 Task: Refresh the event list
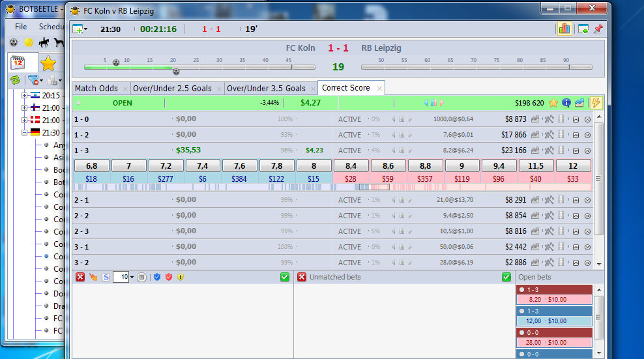click(15, 80)
